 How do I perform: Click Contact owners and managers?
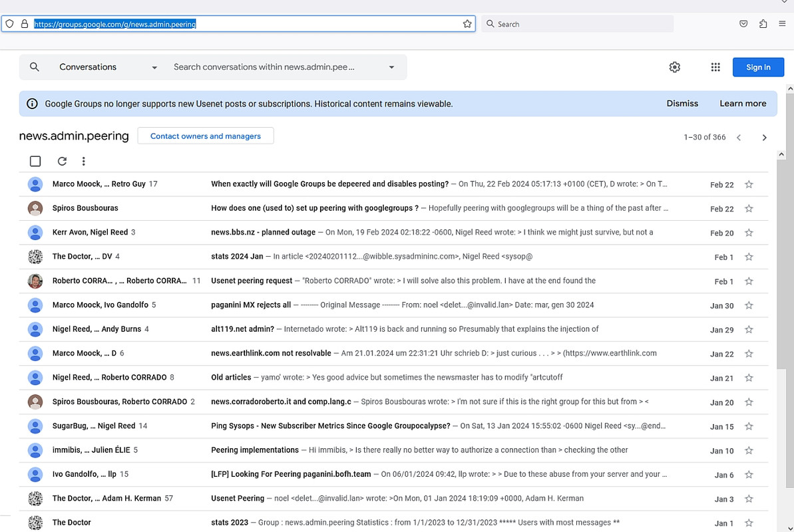tap(206, 136)
